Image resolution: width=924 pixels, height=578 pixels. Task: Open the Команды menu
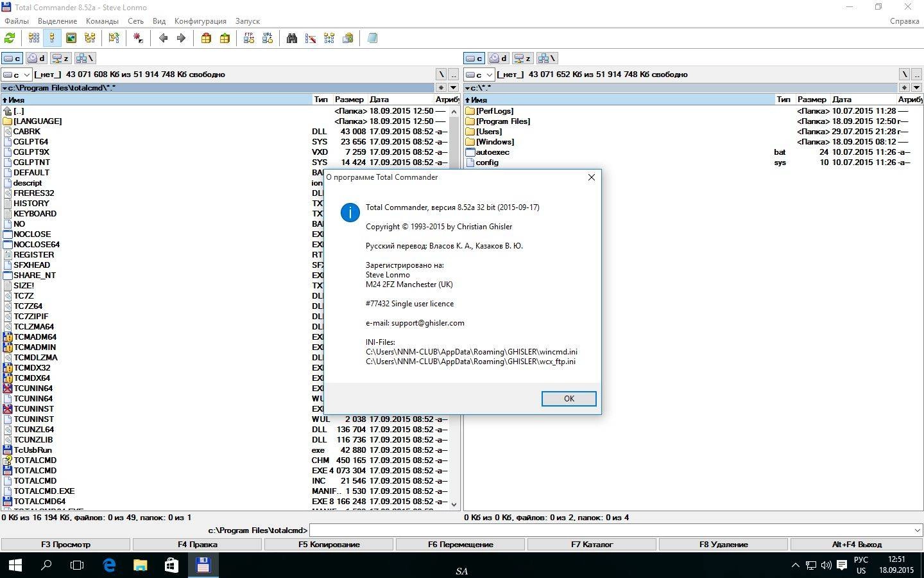(102, 21)
